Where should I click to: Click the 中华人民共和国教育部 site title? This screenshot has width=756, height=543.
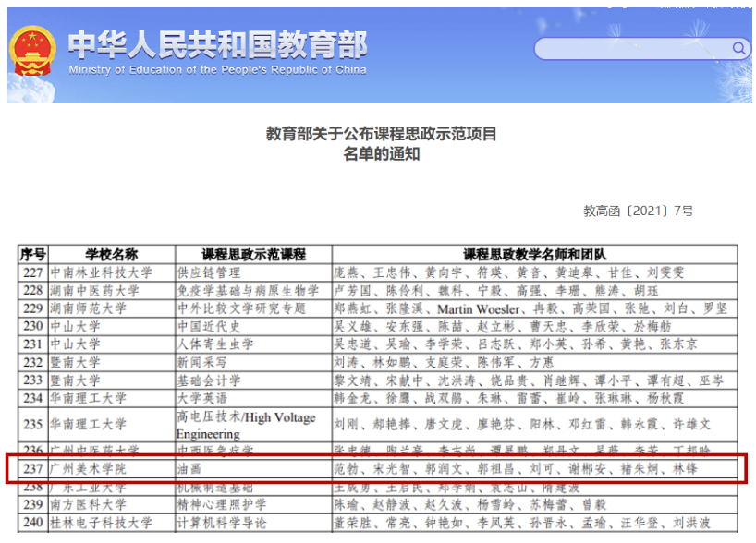coord(217,43)
